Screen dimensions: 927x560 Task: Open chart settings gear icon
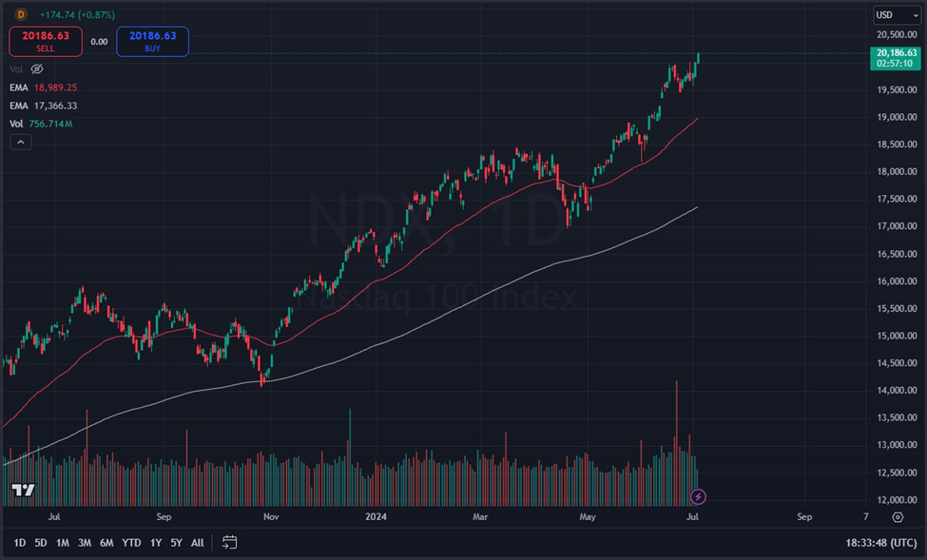click(898, 517)
